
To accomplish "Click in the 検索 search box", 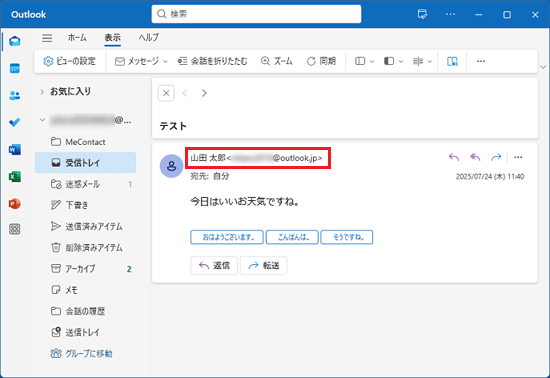I will tap(256, 14).
